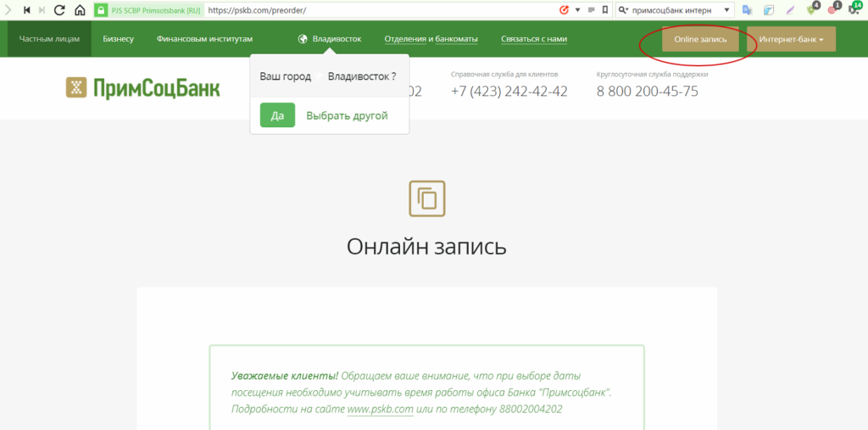The width and height of the screenshot is (868, 430).
Task: Expand the address bar history dropdown arrow
Action: 577,10
